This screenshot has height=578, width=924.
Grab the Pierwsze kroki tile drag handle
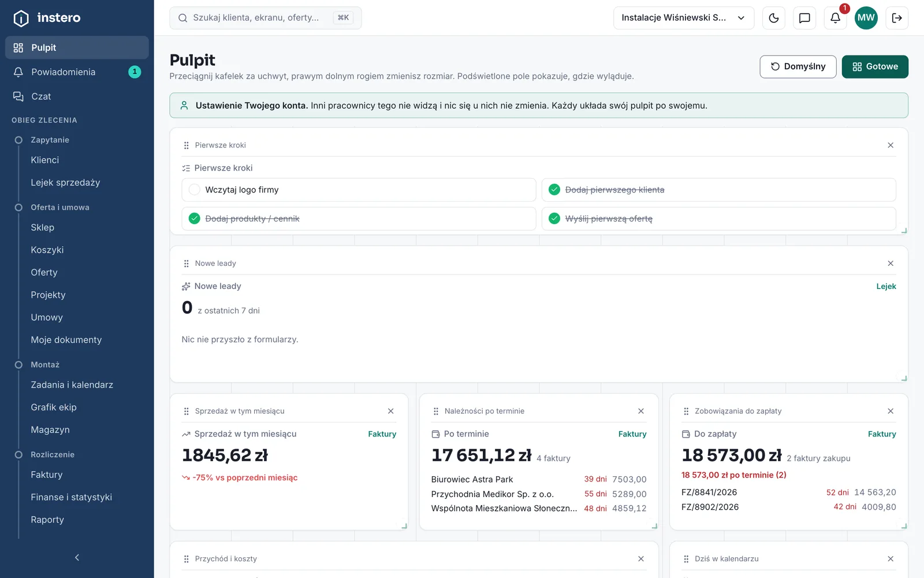[x=186, y=145]
